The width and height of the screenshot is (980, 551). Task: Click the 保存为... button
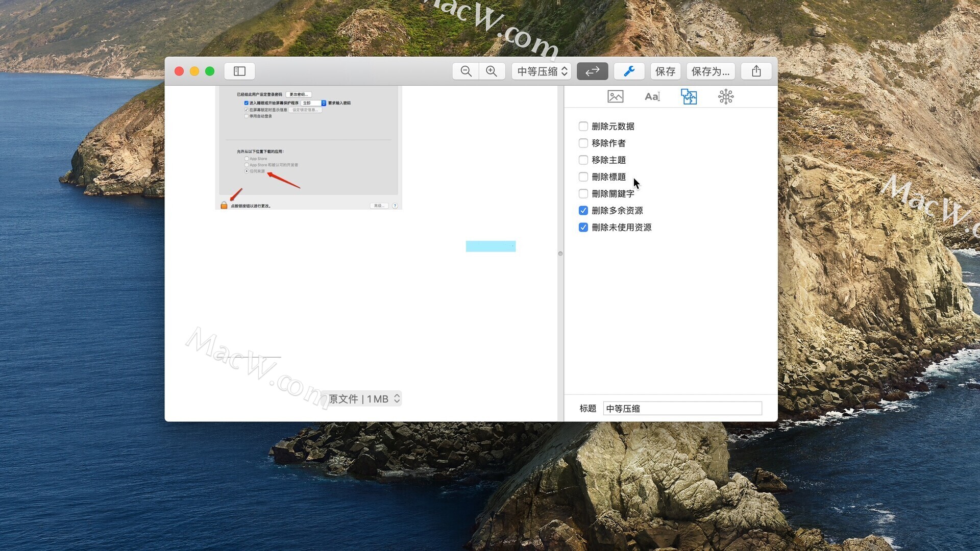point(710,71)
